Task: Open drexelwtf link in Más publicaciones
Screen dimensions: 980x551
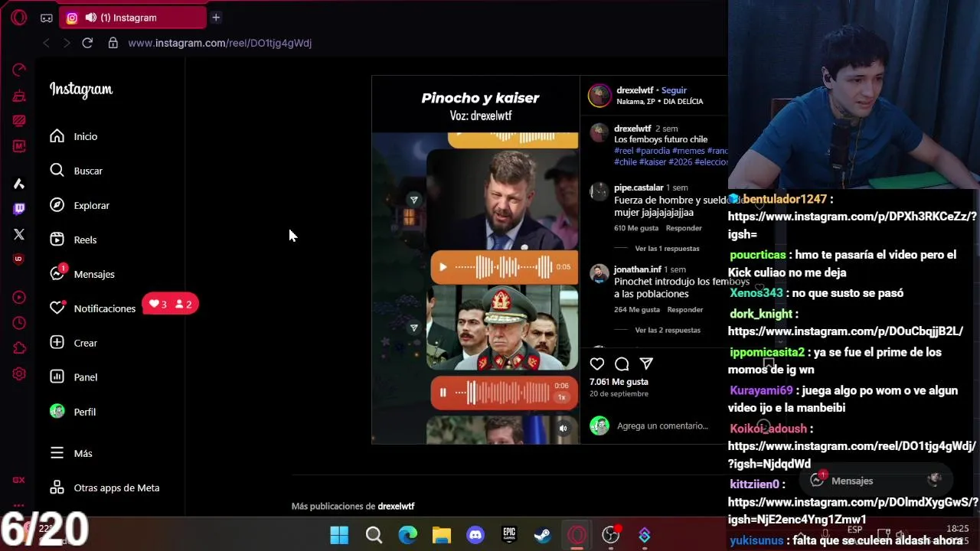Action: pos(396,506)
